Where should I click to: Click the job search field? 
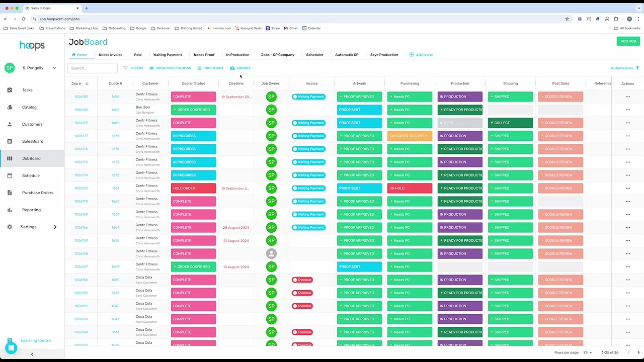(x=93, y=68)
